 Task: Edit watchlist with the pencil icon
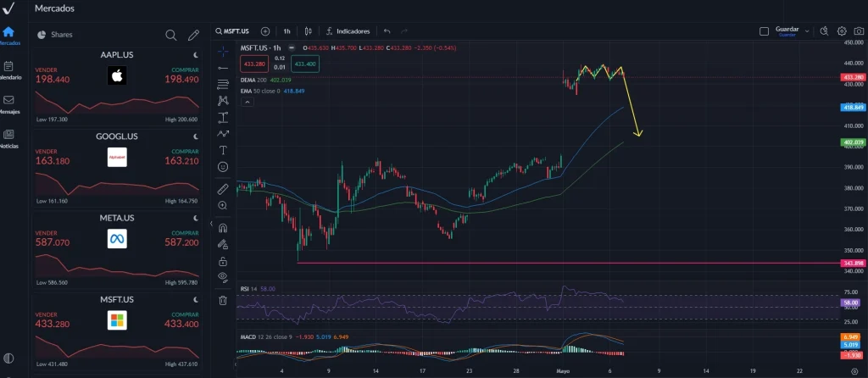coord(193,36)
